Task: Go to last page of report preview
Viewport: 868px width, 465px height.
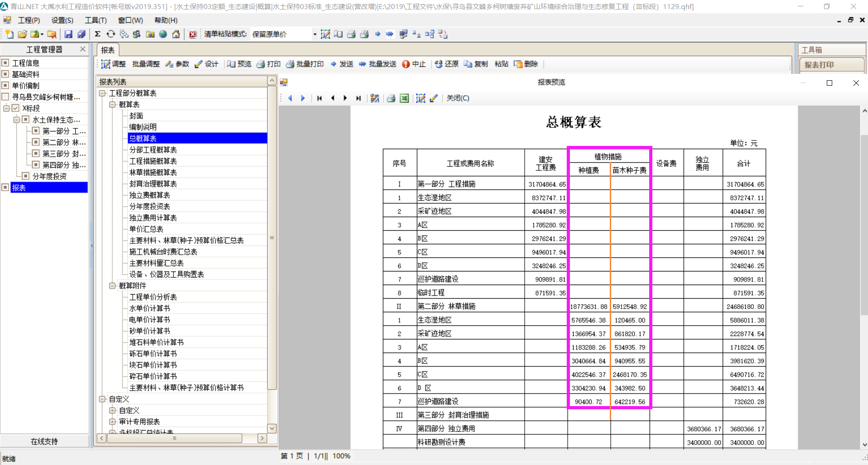Action: 358,98
